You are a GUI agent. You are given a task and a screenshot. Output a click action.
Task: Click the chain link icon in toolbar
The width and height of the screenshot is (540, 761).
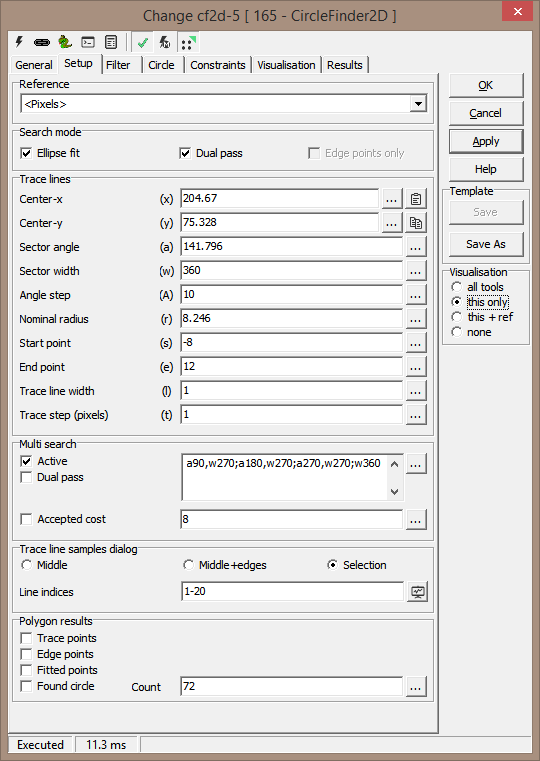(42, 43)
